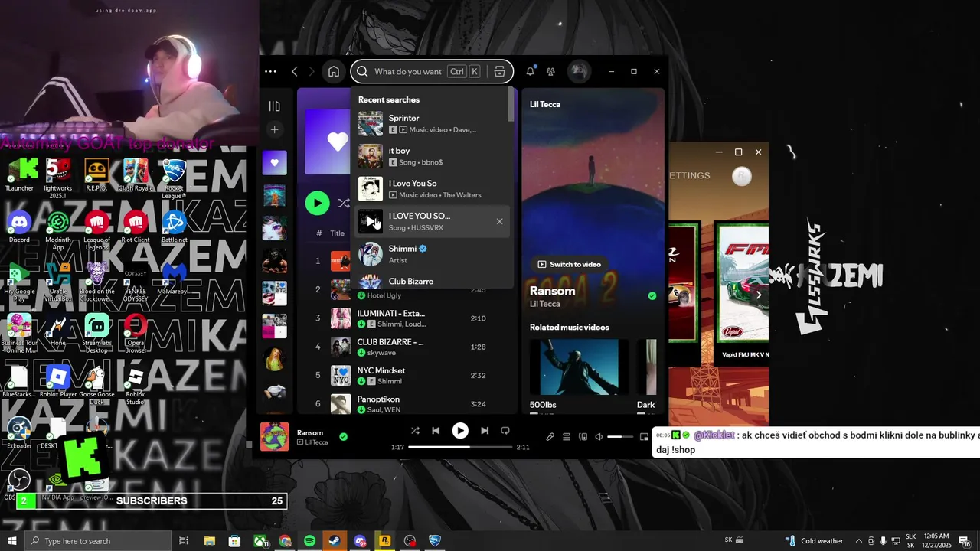Remove I LOVE YOU SO from recent searches
The image size is (980, 551).
tap(499, 221)
